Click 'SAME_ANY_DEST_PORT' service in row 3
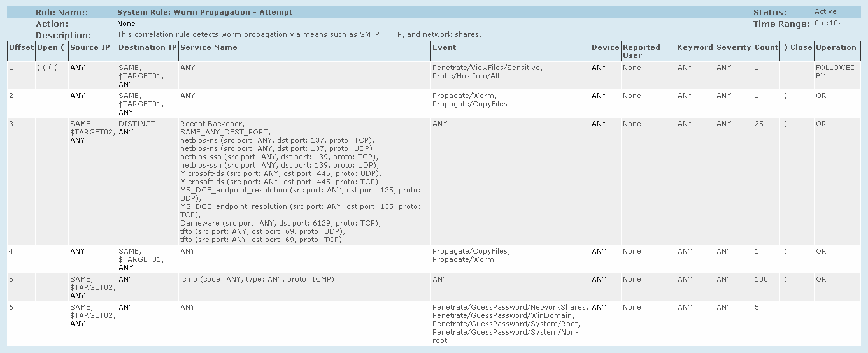This screenshot has height=353, width=868. click(x=224, y=132)
